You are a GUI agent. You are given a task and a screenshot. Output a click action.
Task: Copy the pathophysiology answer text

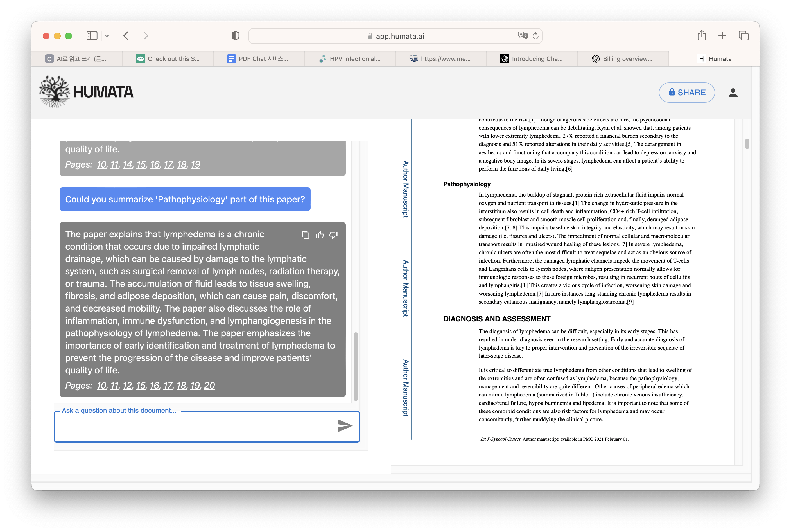pos(305,235)
